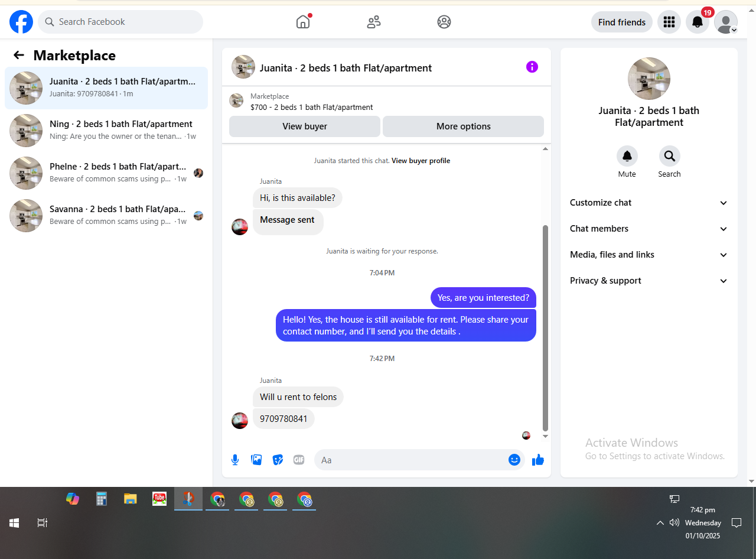Click the listing thumbnail in chat header
This screenshot has width=756, height=559.
pos(243,67)
